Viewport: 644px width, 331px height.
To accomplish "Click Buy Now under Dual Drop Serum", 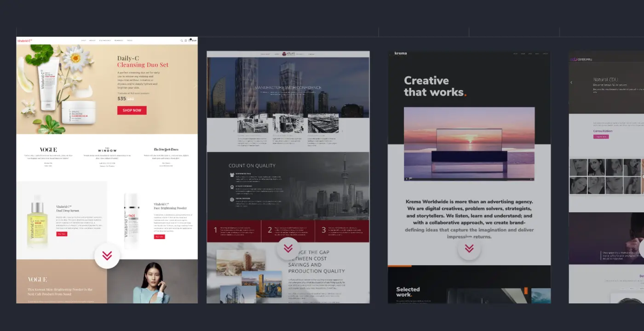I will (x=62, y=234).
